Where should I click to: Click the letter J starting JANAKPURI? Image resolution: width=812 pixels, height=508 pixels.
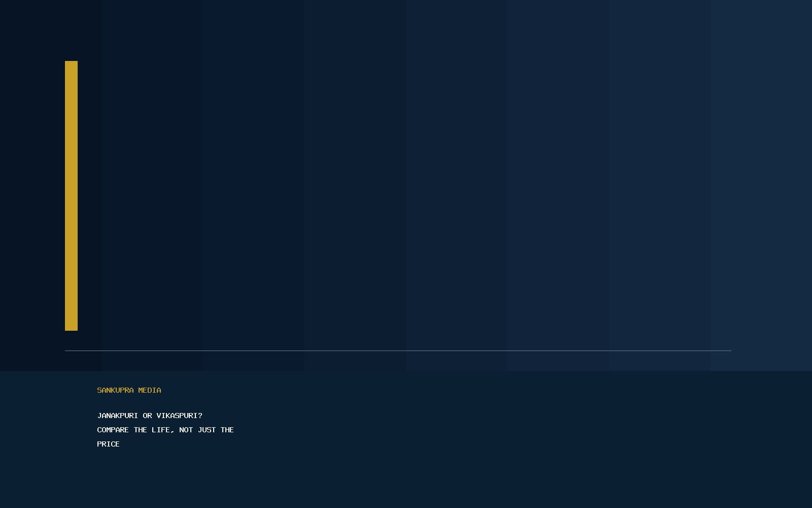[x=99, y=416]
